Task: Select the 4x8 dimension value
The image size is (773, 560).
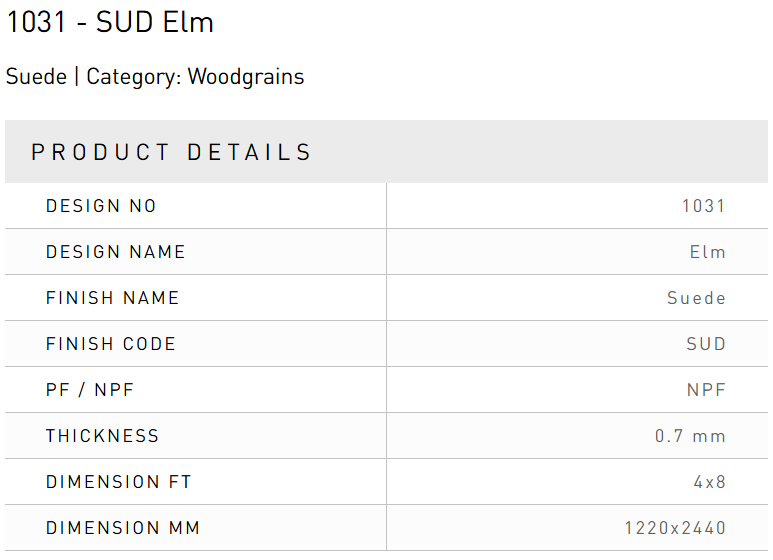Action: tap(710, 482)
